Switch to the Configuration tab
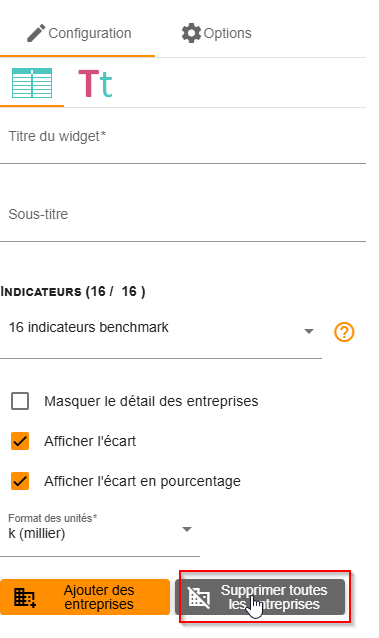The image size is (379, 638). (x=77, y=33)
